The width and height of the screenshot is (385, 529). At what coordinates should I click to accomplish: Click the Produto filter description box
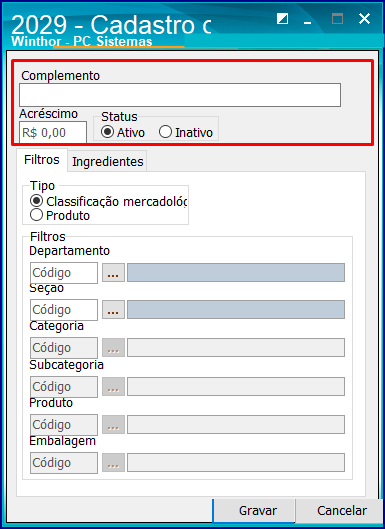(x=236, y=425)
